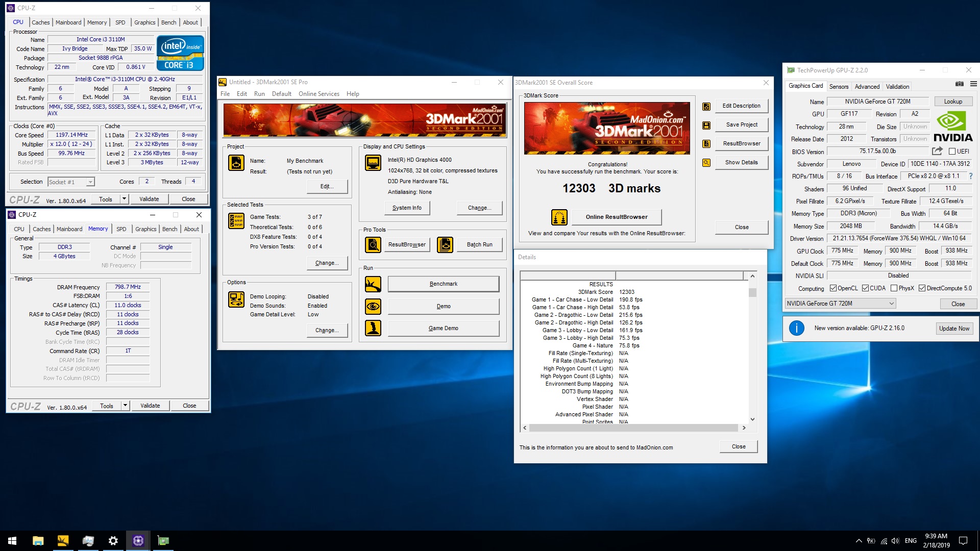The image size is (980, 551).
Task: Click the Options demo looping icon
Action: point(236,299)
